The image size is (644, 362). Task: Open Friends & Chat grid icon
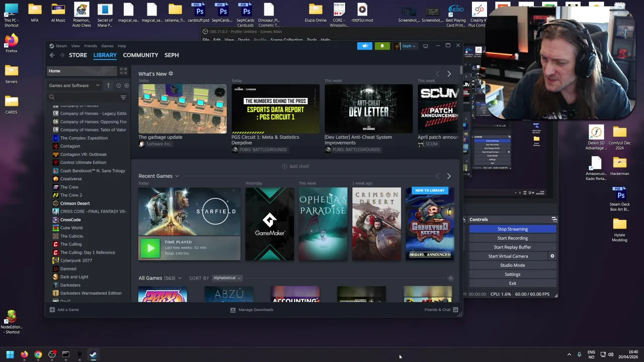455,310
